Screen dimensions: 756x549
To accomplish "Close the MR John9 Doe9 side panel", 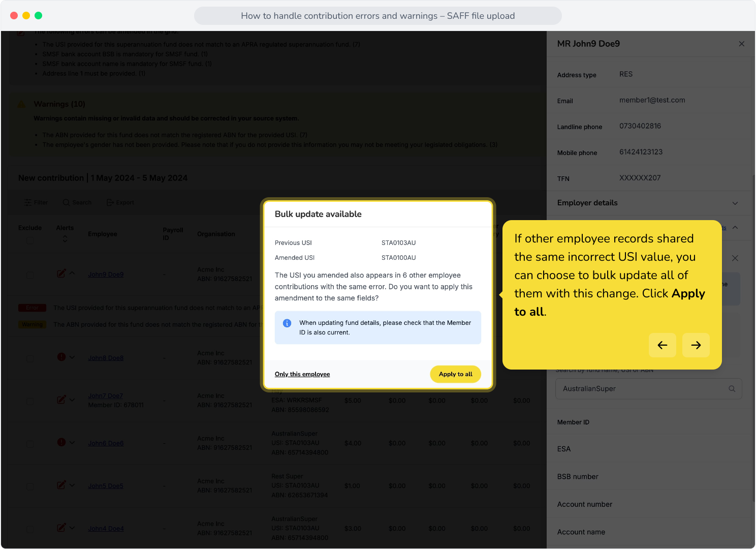I will tap(741, 44).
